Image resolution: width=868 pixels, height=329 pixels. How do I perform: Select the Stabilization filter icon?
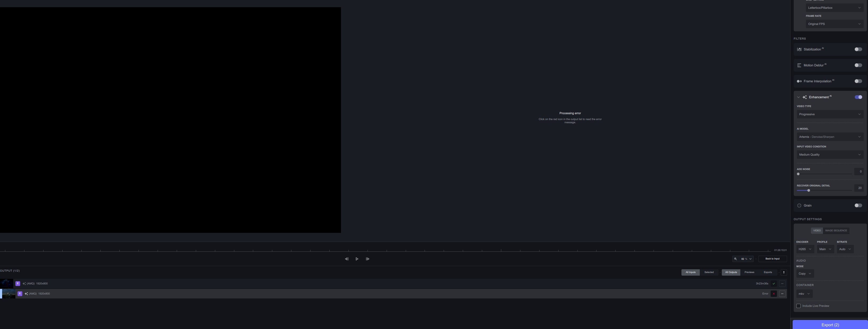[x=799, y=49]
